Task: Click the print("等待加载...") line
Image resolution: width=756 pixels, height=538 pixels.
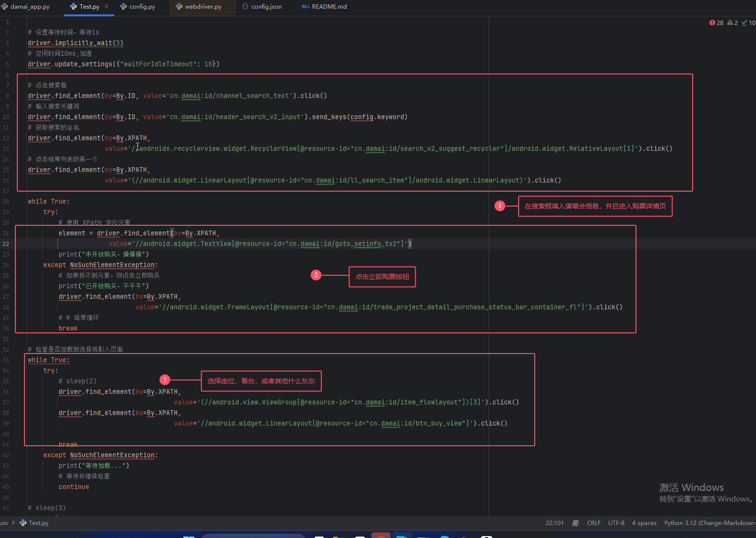Action: 94,465
